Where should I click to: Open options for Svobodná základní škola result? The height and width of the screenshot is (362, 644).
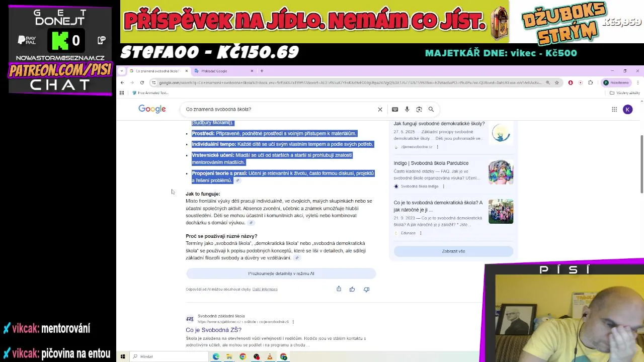pos(293,322)
